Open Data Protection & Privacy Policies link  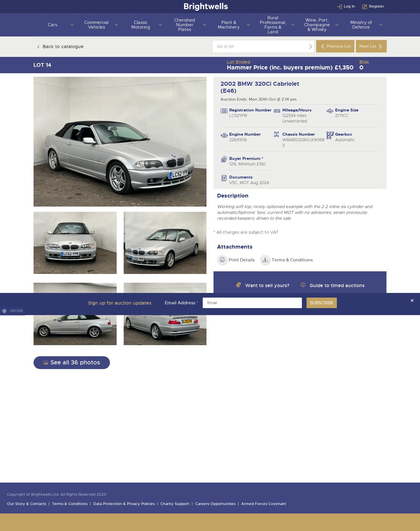coord(124,504)
